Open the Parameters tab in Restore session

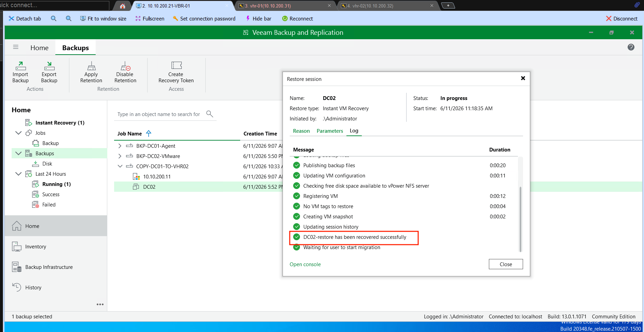pos(330,131)
